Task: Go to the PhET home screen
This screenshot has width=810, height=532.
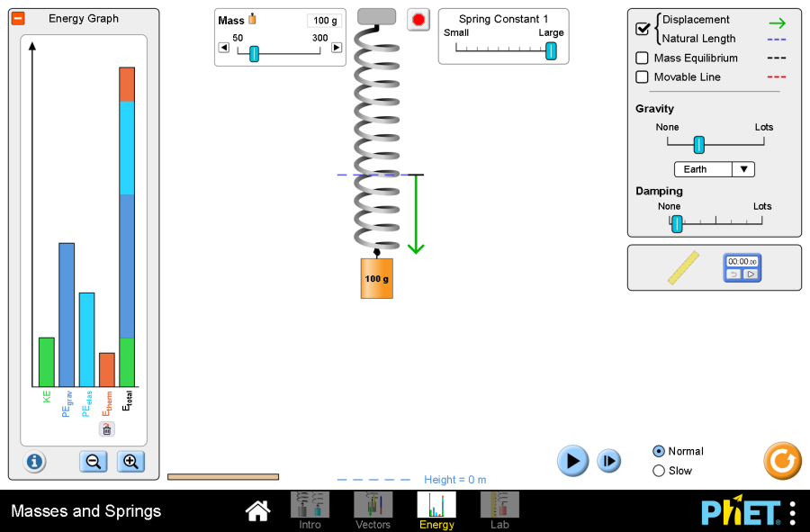Action: 258,511
